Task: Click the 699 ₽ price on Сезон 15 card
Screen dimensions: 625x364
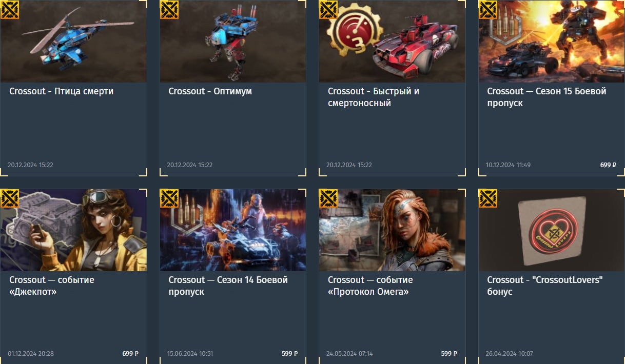Action: 608,165
